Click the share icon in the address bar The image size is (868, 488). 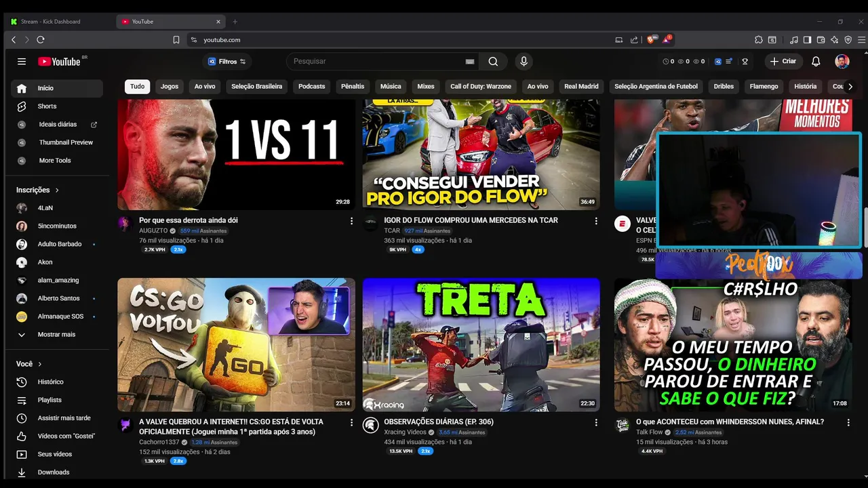[x=634, y=40]
